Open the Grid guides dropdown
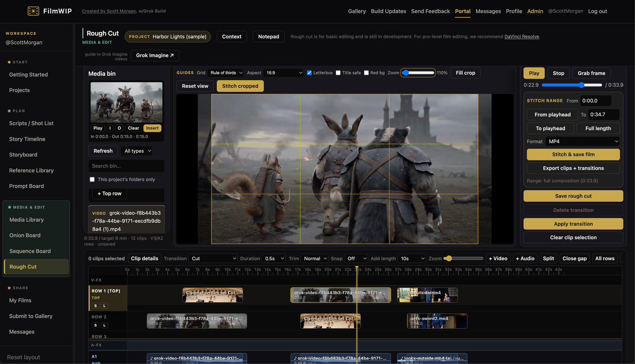This screenshot has height=364, width=635. [x=226, y=73]
